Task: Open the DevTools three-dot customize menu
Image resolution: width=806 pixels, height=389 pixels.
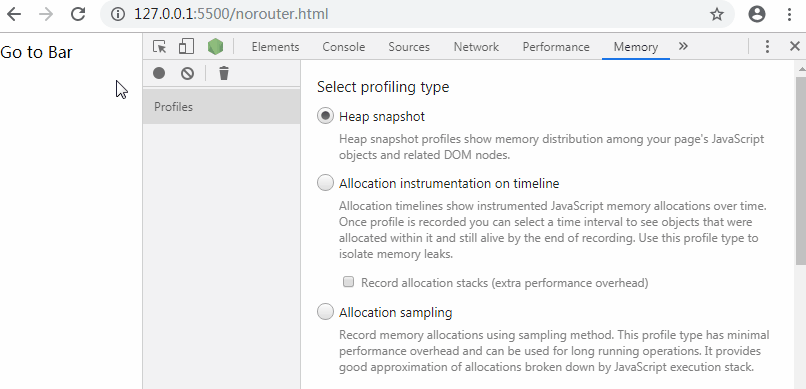Action: point(767,47)
